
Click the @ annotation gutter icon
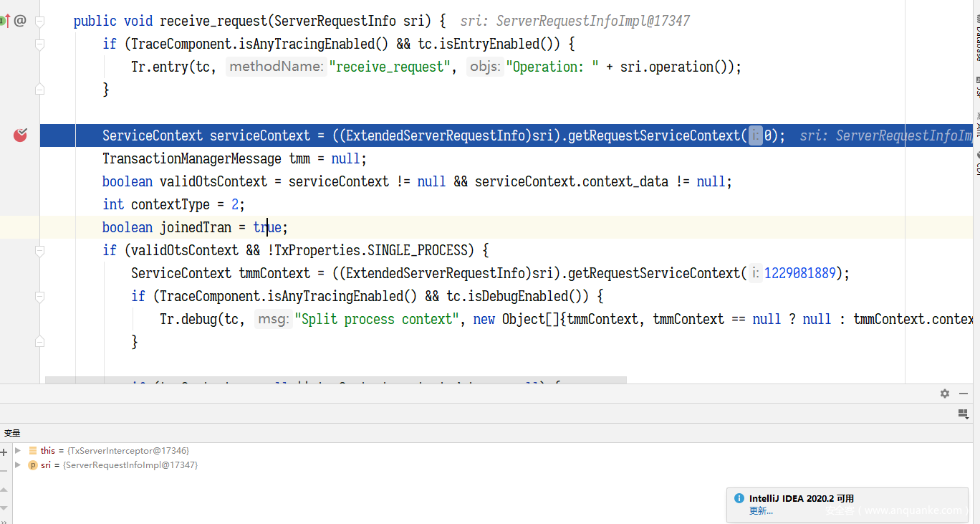point(20,22)
